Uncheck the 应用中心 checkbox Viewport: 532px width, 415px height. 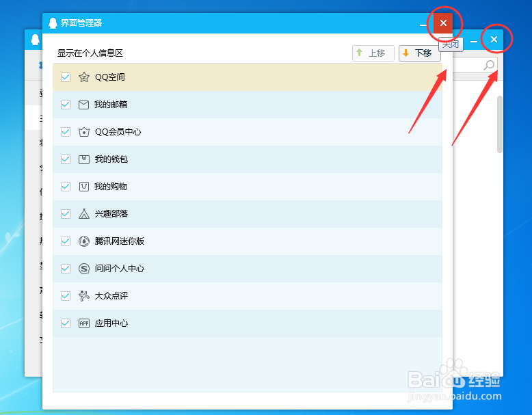[x=66, y=323]
